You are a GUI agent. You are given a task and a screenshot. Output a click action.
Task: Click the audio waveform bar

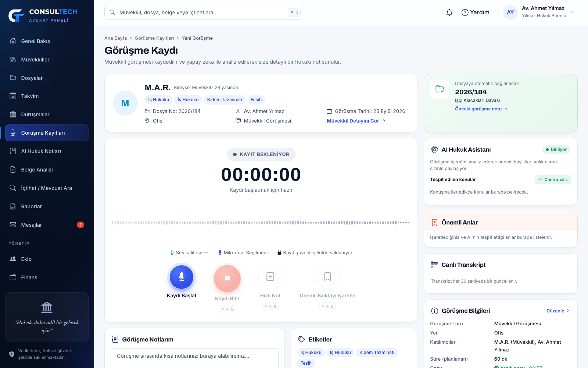point(261,223)
